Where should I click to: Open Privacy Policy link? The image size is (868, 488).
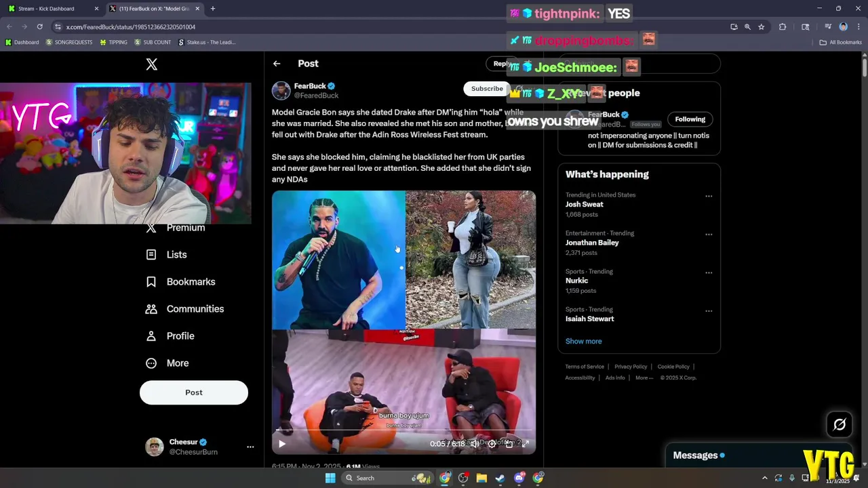631,367
